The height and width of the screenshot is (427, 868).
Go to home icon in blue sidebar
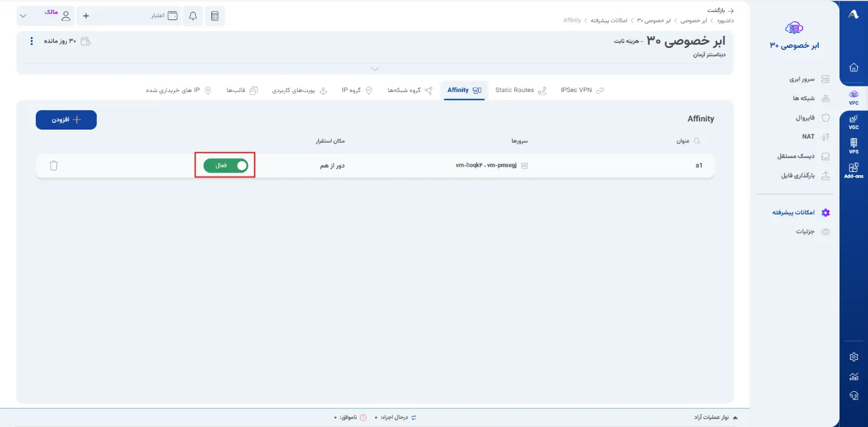(854, 67)
